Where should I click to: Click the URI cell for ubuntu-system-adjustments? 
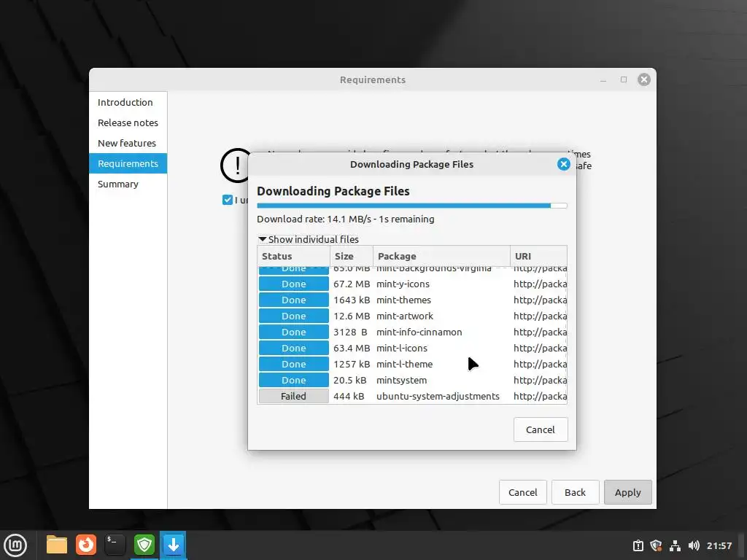541,396
